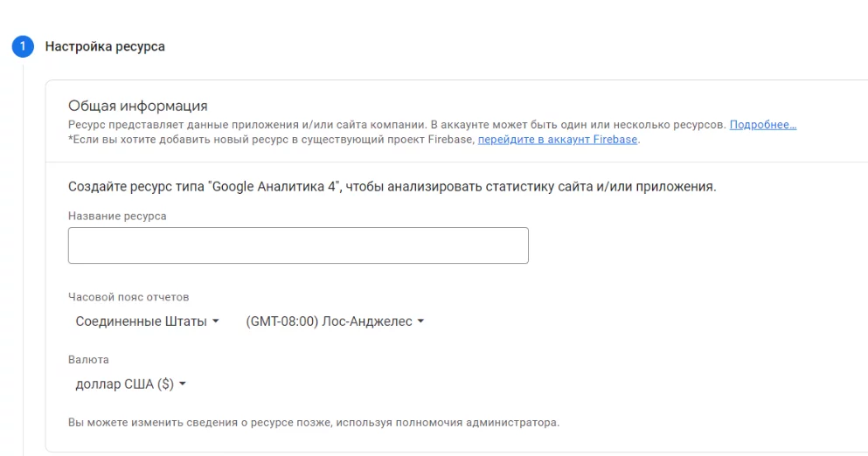Open the Соединенные Штаты country dropdown
The width and height of the screenshot is (868, 456).
[x=147, y=321]
